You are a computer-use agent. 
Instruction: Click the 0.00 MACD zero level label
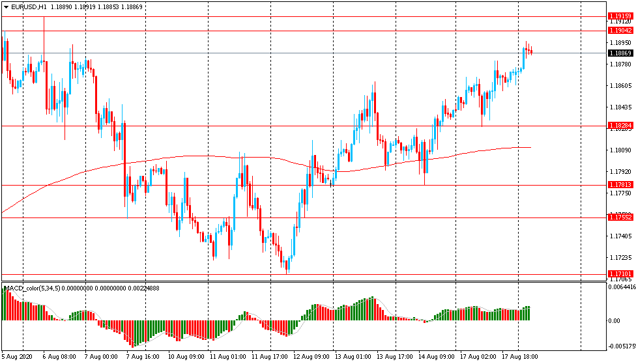click(614, 320)
